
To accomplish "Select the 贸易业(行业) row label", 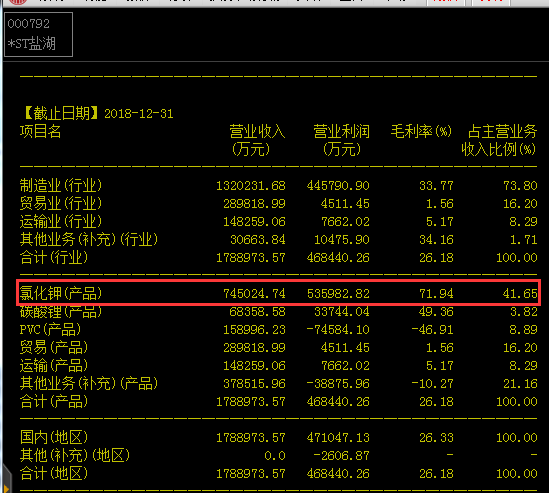I will click(x=61, y=203).
